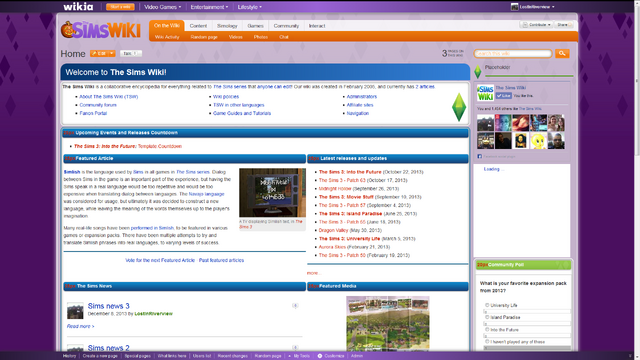Select University Life poll option
This screenshot has width=640, height=360.
click(x=487, y=305)
